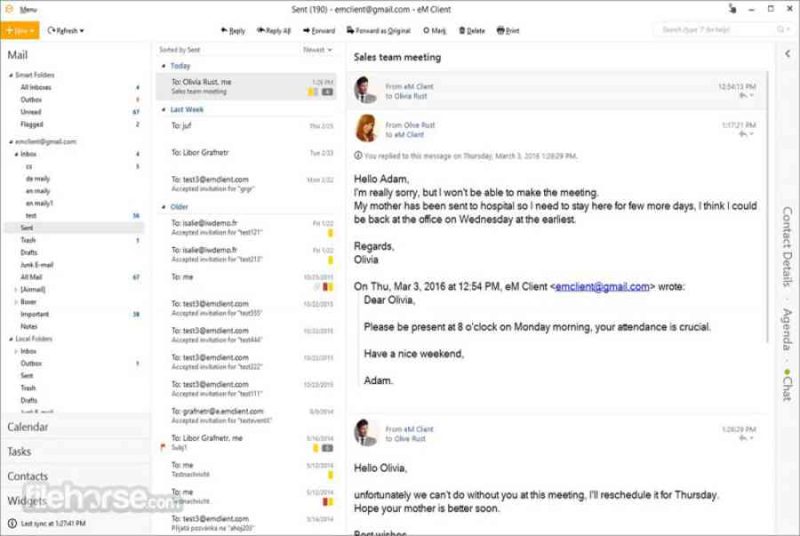Click the first eM Client sender avatar
This screenshot has height=536, width=800.
point(366,89)
